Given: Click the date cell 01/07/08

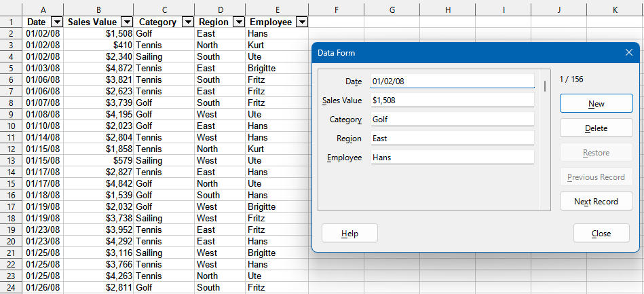Looking at the screenshot, I should coord(43,103).
